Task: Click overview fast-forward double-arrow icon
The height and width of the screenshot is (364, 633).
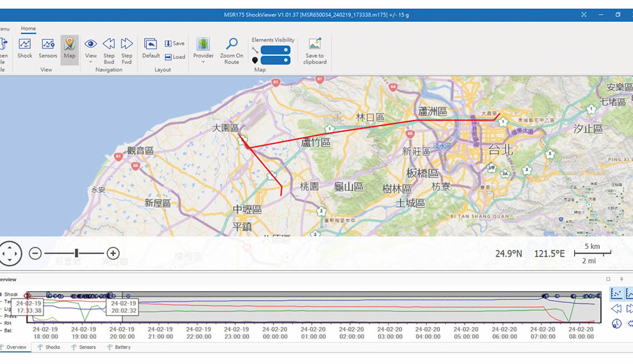Action: point(629,309)
